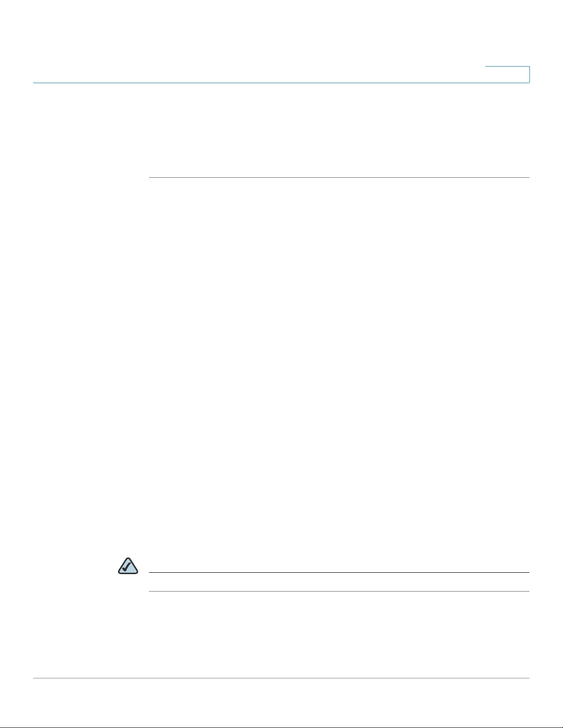The width and height of the screenshot is (563, 728).
Task: Click the empty chapter box at top right
Action: click(507, 74)
